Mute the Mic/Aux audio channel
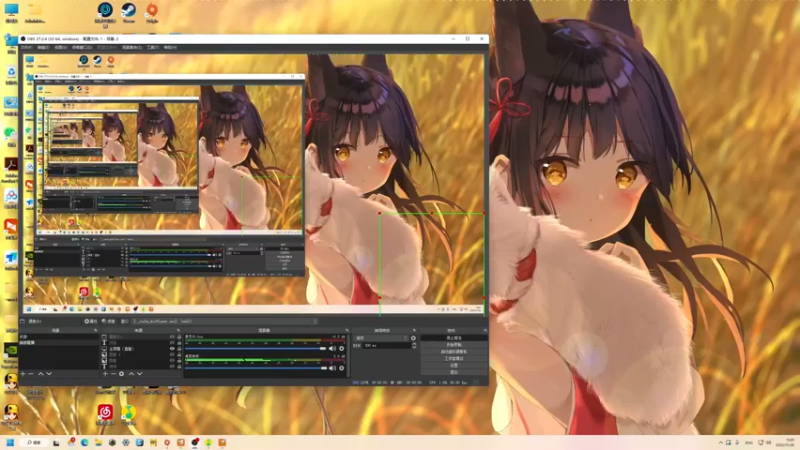 point(332,348)
